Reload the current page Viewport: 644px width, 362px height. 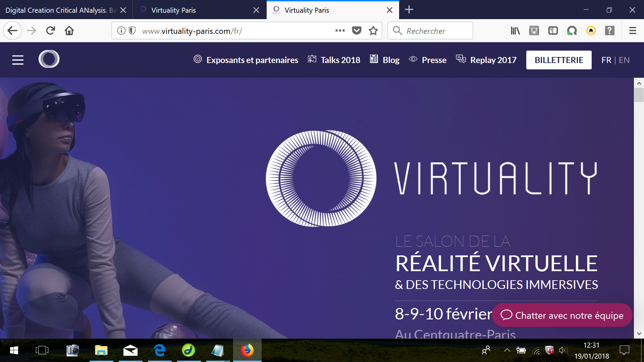click(x=50, y=31)
